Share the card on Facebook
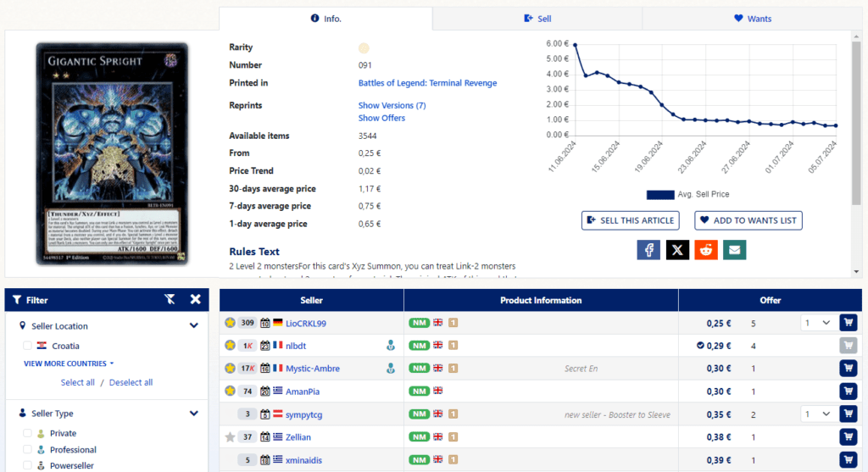This screenshot has height=472, width=868. 648,250
